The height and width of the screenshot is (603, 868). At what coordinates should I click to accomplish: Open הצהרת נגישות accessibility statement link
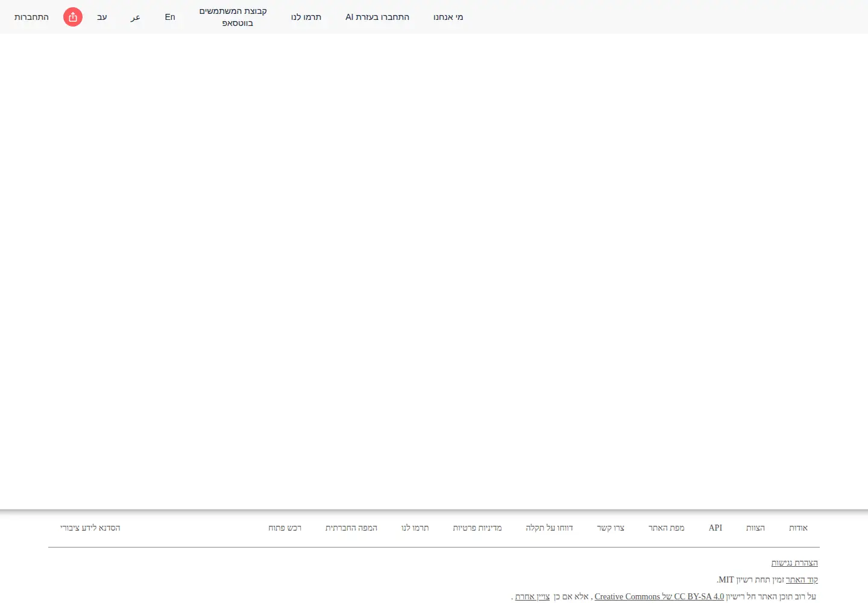tap(794, 563)
